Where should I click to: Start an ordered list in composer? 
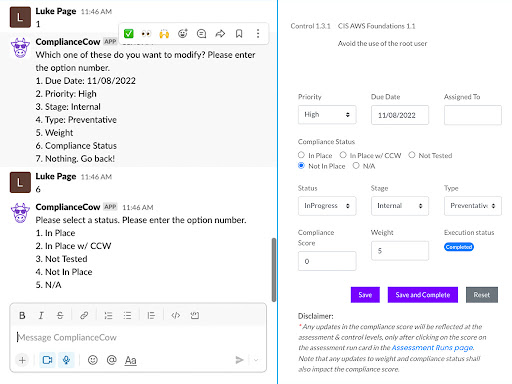(108, 315)
